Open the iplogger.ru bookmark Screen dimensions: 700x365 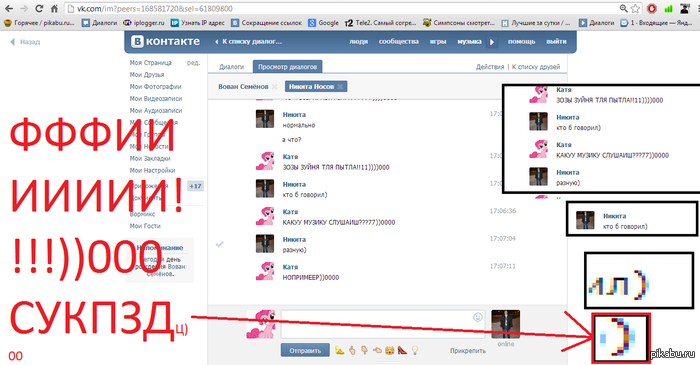click(144, 23)
